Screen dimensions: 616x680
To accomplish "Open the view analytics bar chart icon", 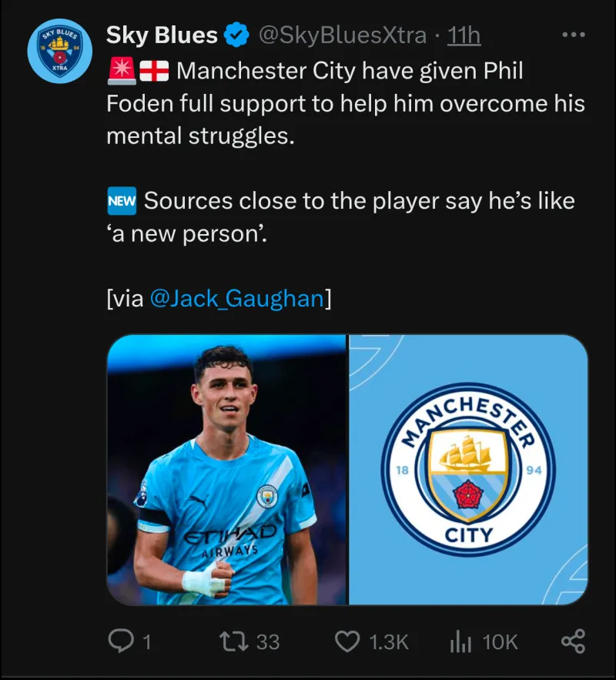I will (460, 641).
